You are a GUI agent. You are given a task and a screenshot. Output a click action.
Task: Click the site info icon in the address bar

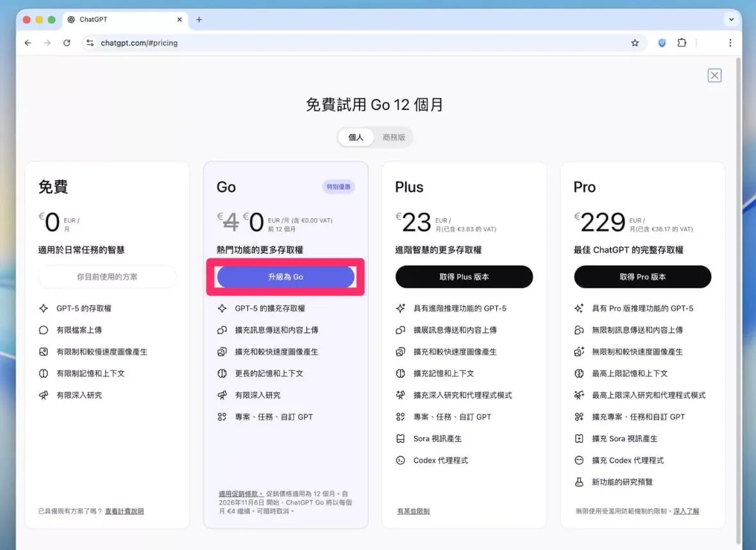click(x=90, y=43)
